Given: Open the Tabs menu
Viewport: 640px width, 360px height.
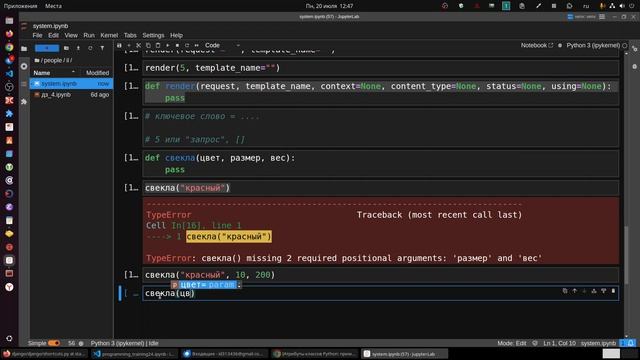Looking at the screenshot, I should 130,36.
